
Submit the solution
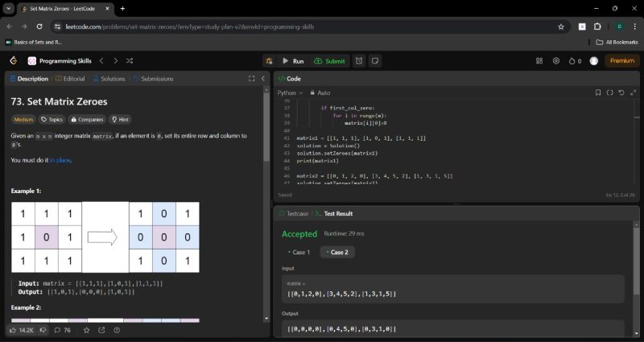pos(329,61)
